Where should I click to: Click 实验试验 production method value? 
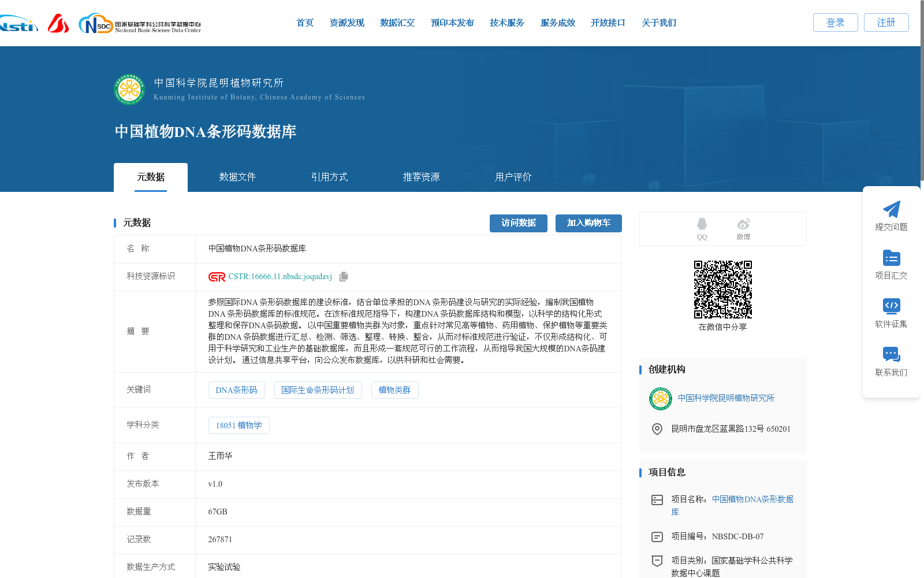[x=224, y=568]
